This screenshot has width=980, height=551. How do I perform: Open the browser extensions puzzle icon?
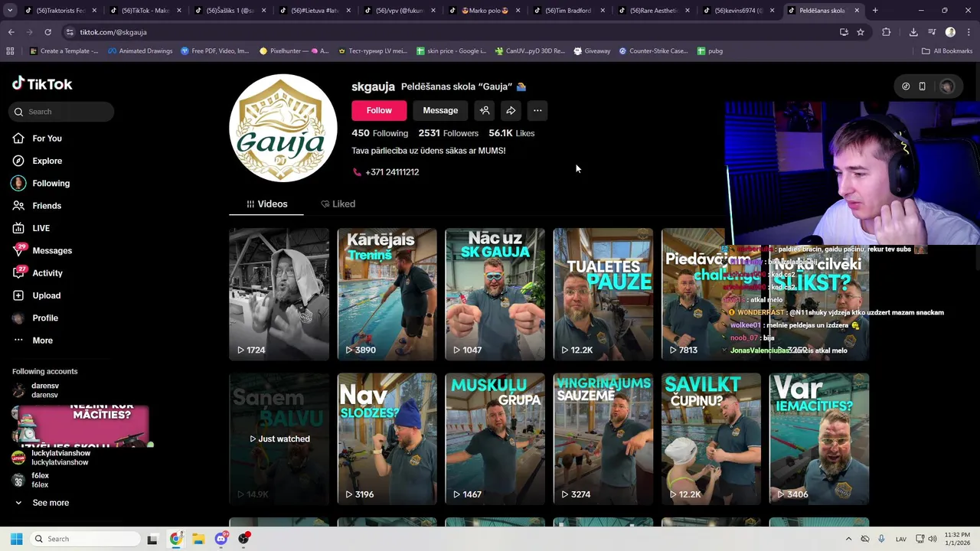click(887, 32)
